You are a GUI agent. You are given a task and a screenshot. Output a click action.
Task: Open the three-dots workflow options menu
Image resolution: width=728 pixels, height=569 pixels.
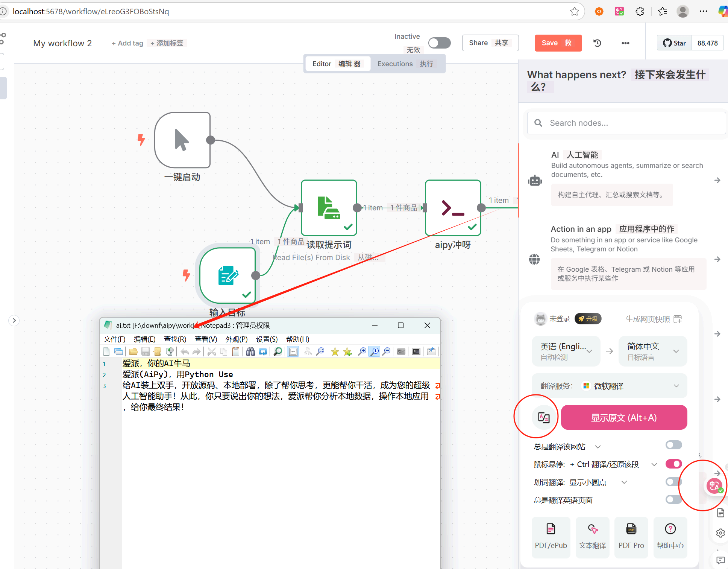tap(625, 43)
